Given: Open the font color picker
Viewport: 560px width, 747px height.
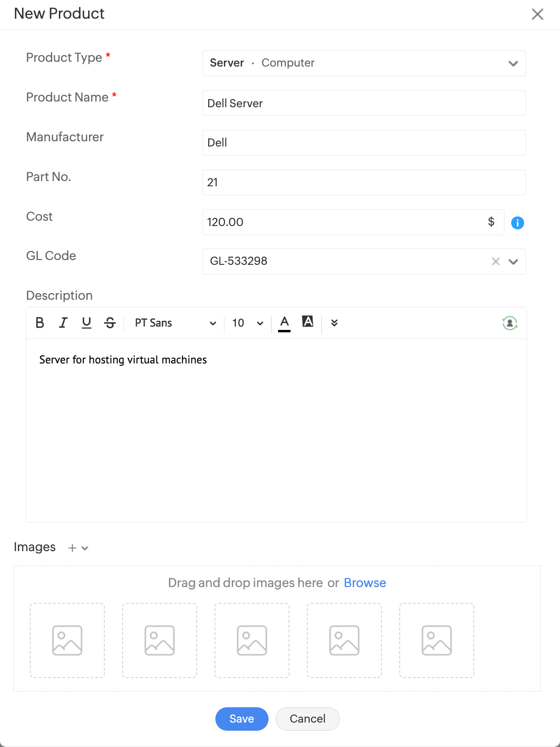Looking at the screenshot, I should pyautogui.click(x=284, y=323).
